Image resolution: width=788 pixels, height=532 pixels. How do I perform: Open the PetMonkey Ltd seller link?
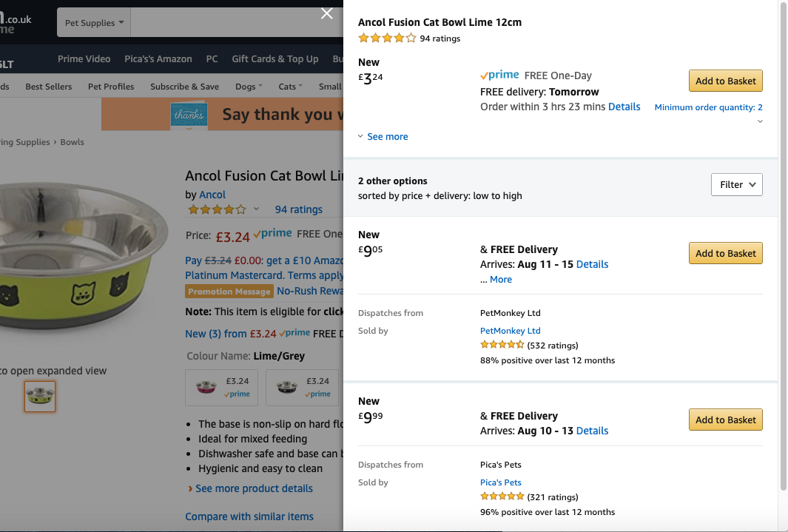pos(510,331)
